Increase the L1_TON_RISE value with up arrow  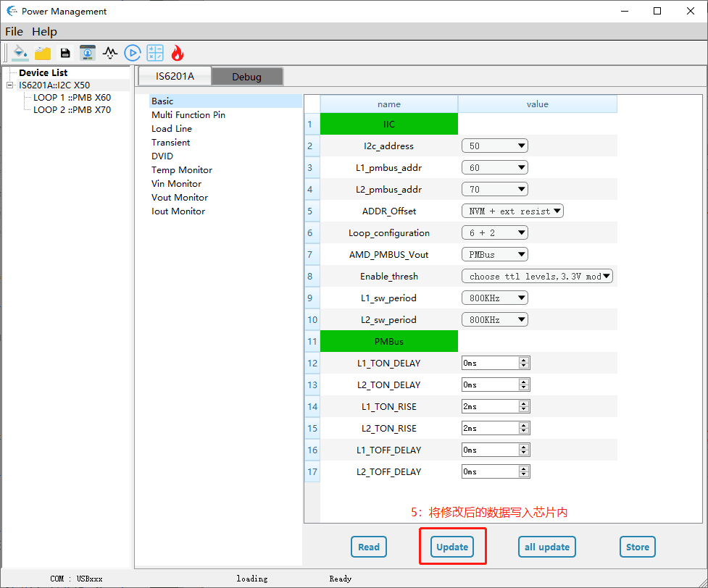pos(524,404)
